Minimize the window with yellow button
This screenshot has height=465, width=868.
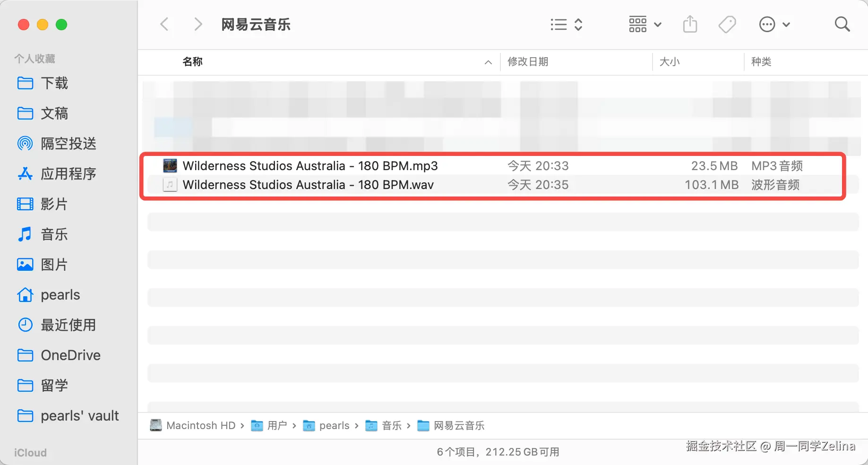(x=43, y=25)
